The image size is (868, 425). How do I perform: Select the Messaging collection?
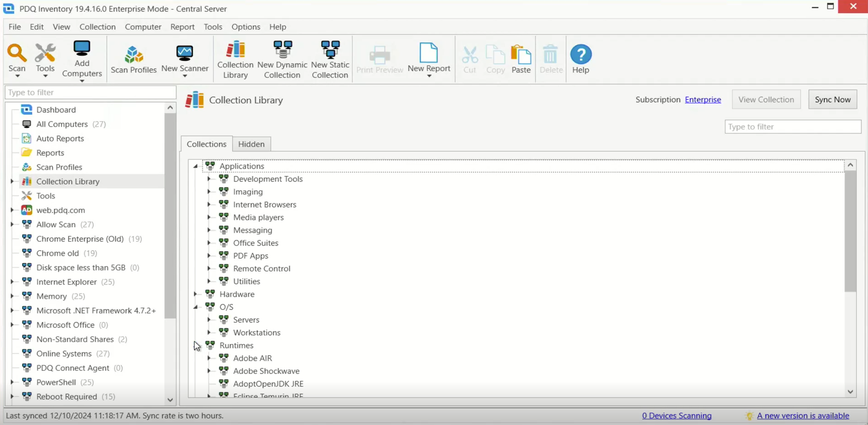(x=252, y=230)
